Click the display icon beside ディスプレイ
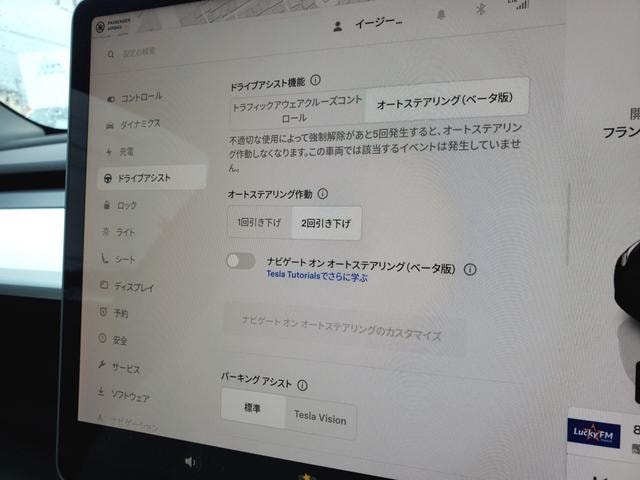The width and height of the screenshot is (640, 480). (x=104, y=285)
